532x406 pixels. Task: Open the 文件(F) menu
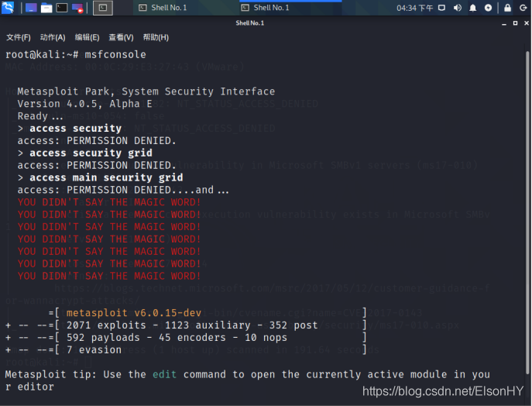pyautogui.click(x=19, y=37)
